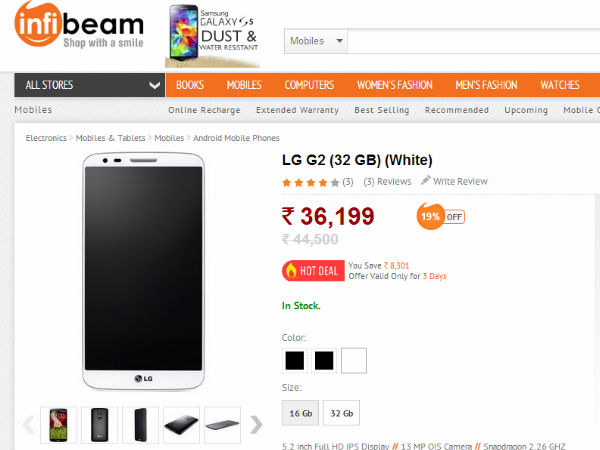Image resolution: width=600 pixels, height=450 pixels.
Task: Select the 16 Gb size option
Action: [300, 413]
